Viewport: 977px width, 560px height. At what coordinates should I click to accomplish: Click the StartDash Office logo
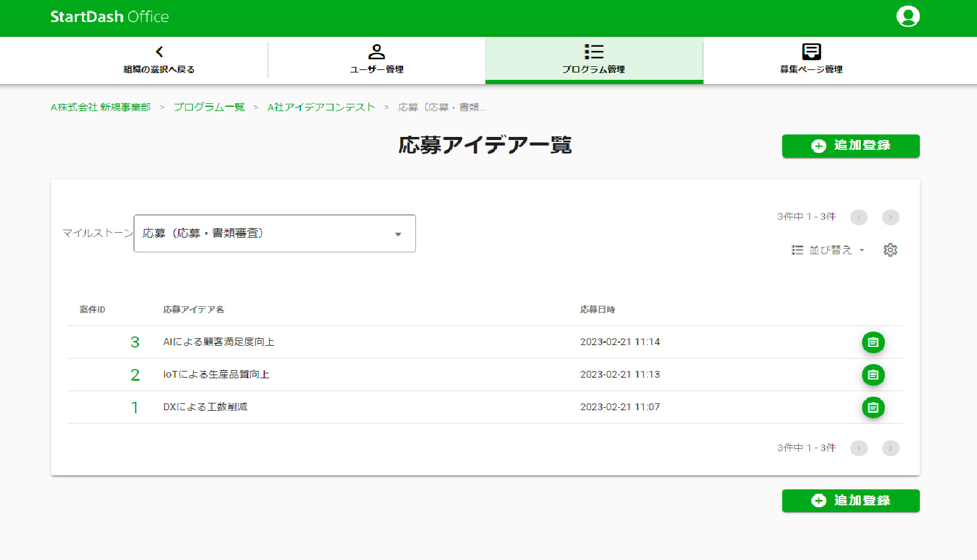(109, 17)
